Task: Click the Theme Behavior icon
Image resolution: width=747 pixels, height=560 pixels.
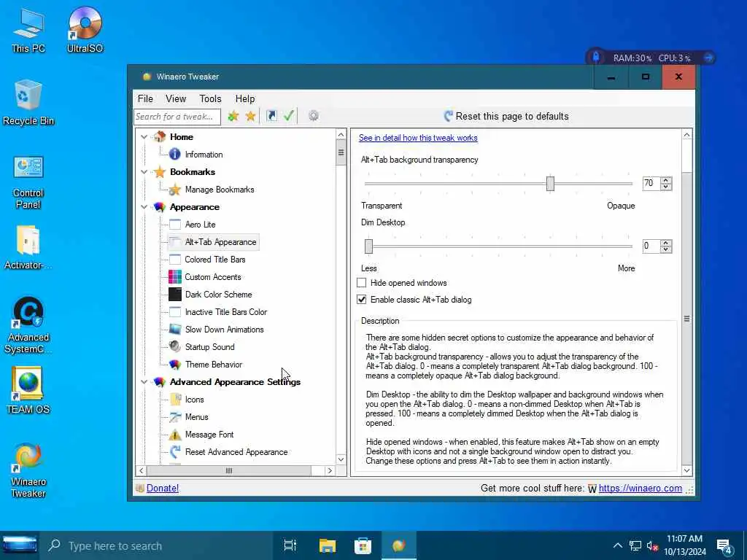Action: click(x=175, y=365)
